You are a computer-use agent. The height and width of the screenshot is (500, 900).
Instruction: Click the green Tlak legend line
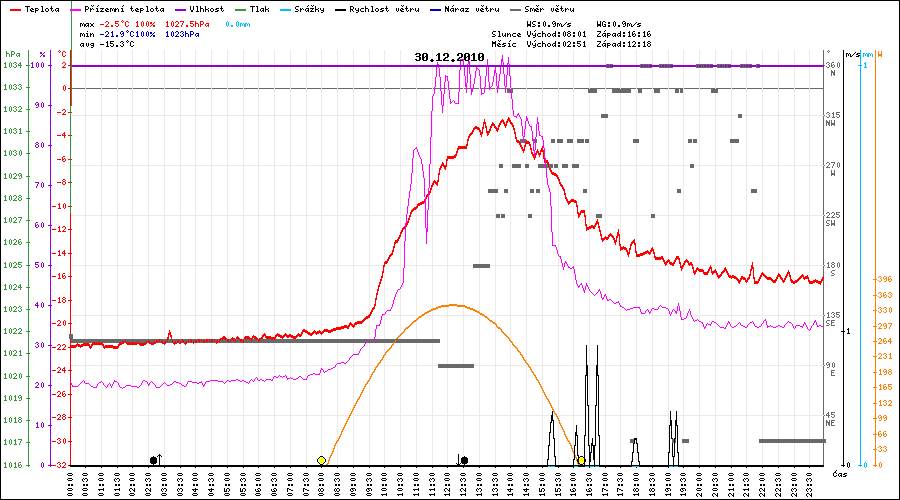[240, 10]
